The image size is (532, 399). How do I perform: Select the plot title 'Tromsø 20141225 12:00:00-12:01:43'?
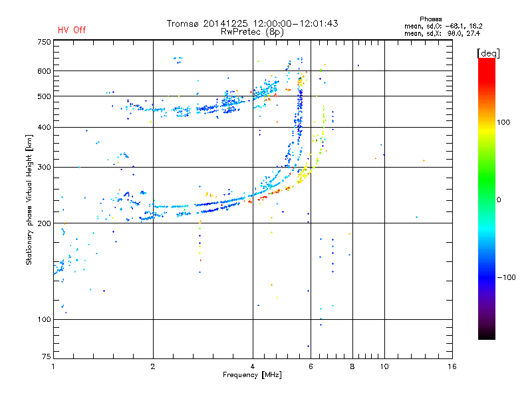tap(252, 23)
